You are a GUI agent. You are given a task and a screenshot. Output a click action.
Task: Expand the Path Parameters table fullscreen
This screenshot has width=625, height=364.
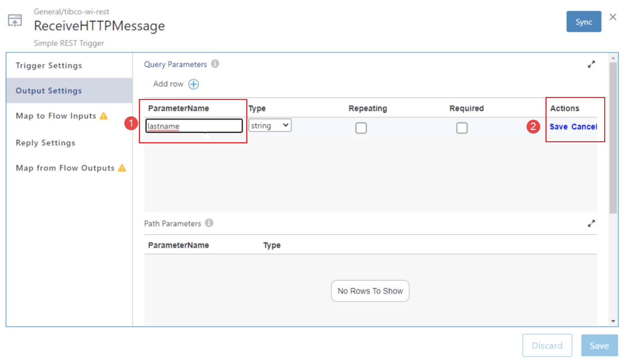591,223
